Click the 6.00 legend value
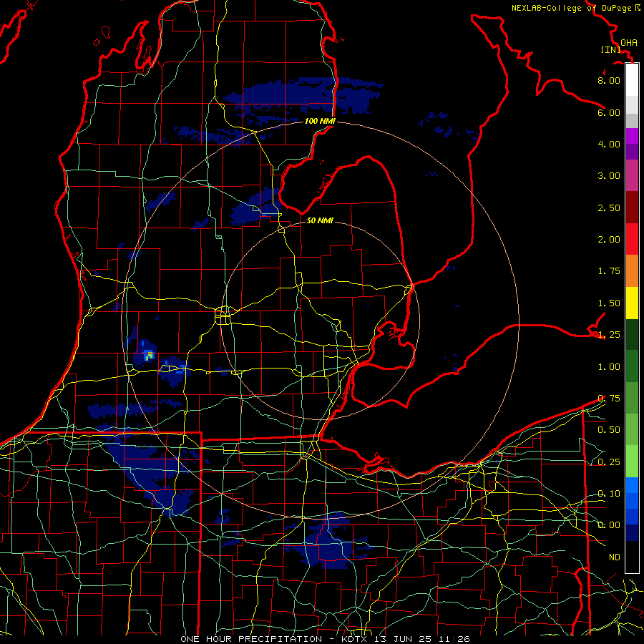Image resolution: width=644 pixels, height=644 pixels. 609,112
